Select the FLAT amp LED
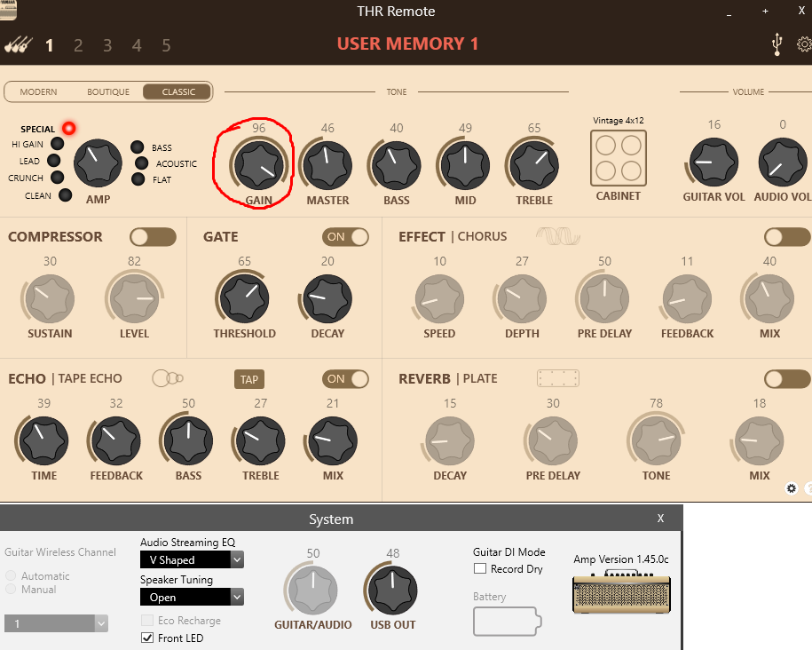 pos(138,179)
